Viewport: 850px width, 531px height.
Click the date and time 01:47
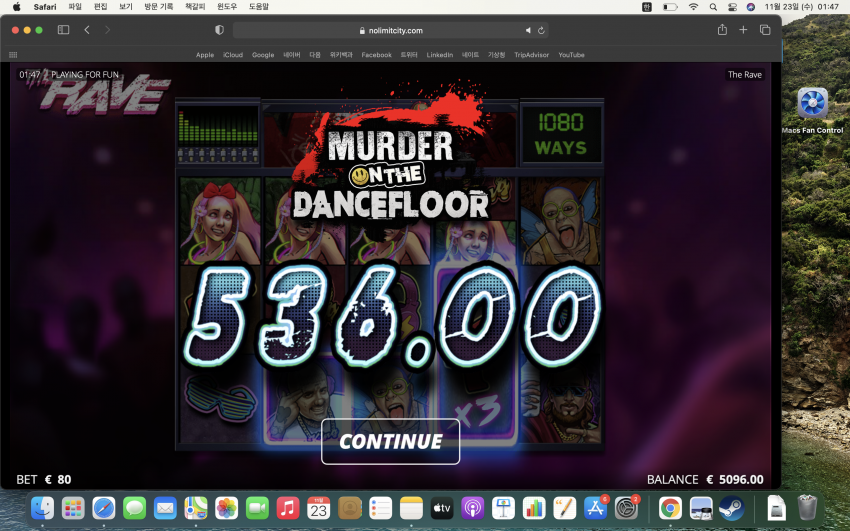[802, 7]
